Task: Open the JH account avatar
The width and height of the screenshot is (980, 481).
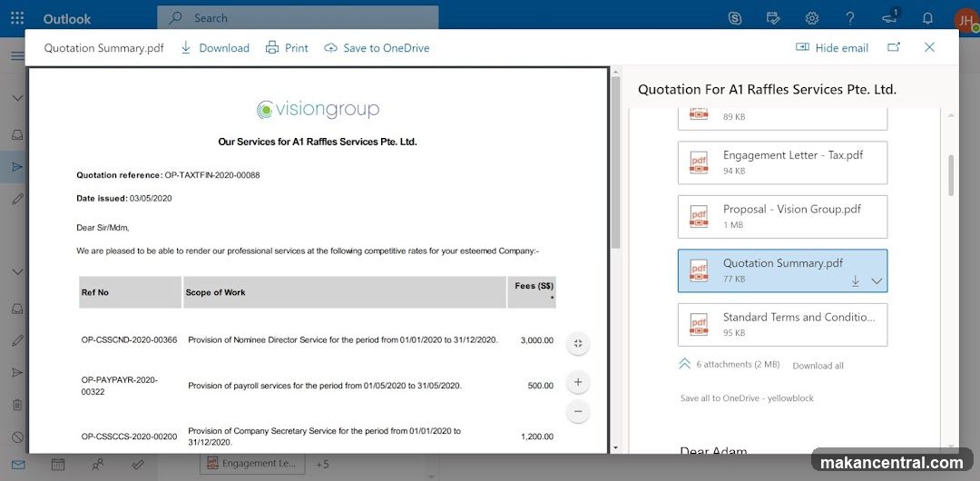Action: pyautogui.click(x=966, y=19)
